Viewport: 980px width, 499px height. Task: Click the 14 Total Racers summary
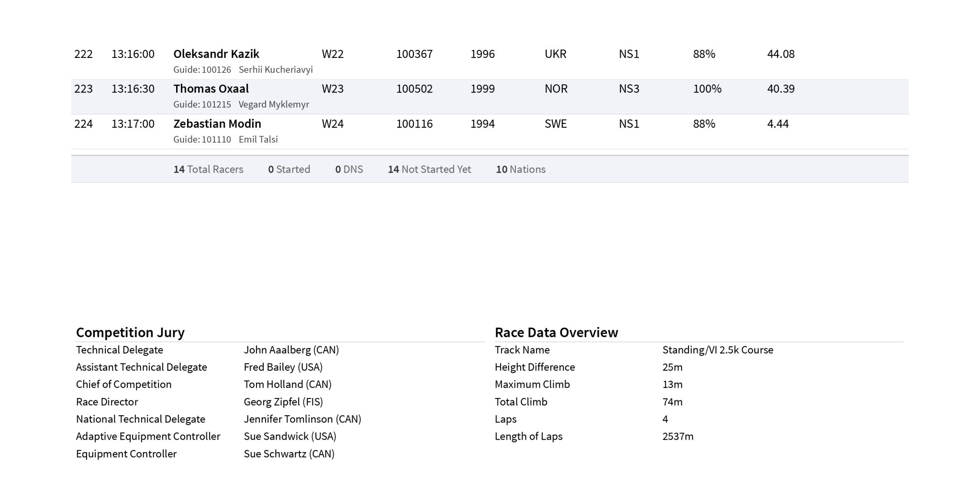208,169
